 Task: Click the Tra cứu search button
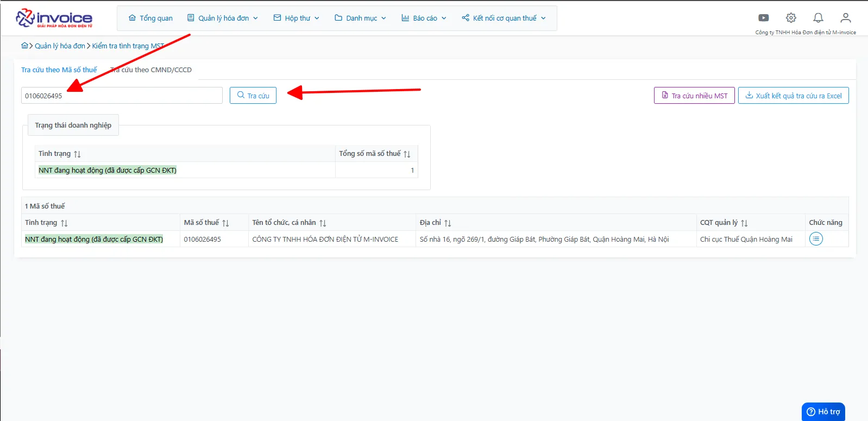coord(253,96)
